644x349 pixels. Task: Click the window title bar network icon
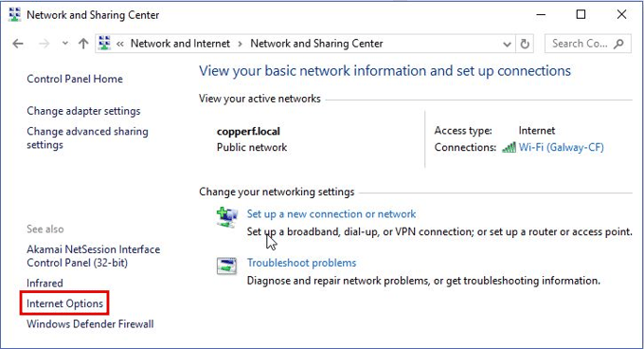point(15,14)
